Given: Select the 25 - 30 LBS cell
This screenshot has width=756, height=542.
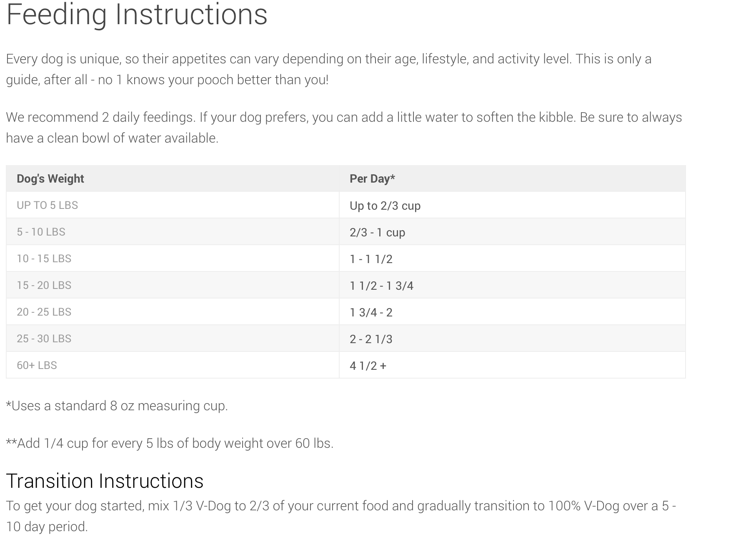Looking at the screenshot, I should click(x=44, y=339).
